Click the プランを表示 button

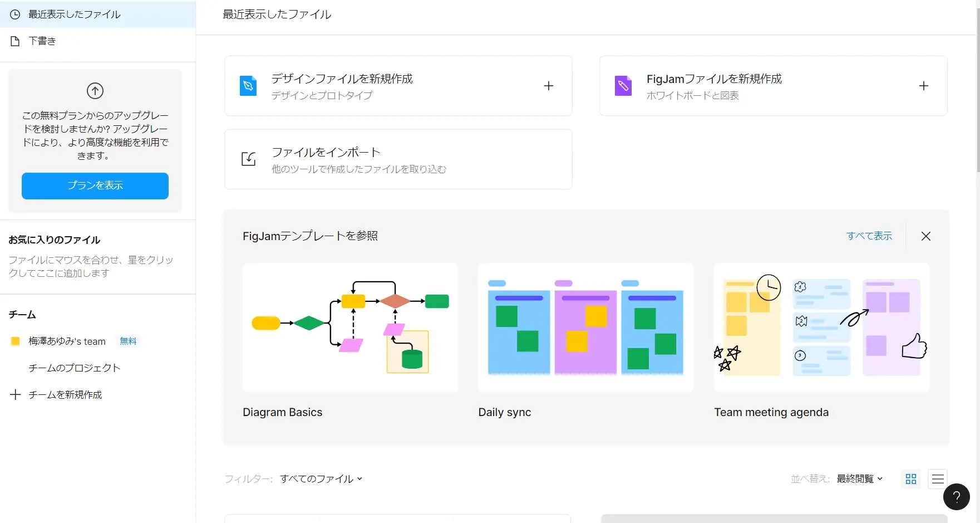95,185
